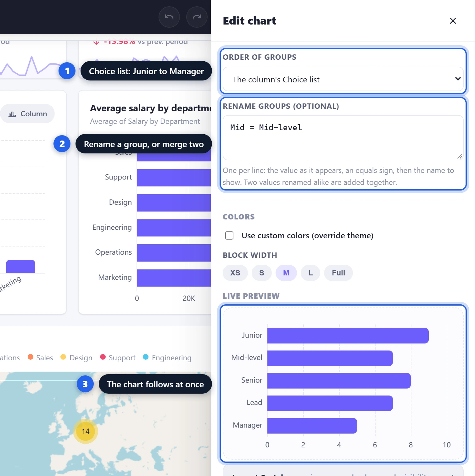This screenshot has width=475, height=476.
Task: Set block width to S
Action: click(262, 273)
